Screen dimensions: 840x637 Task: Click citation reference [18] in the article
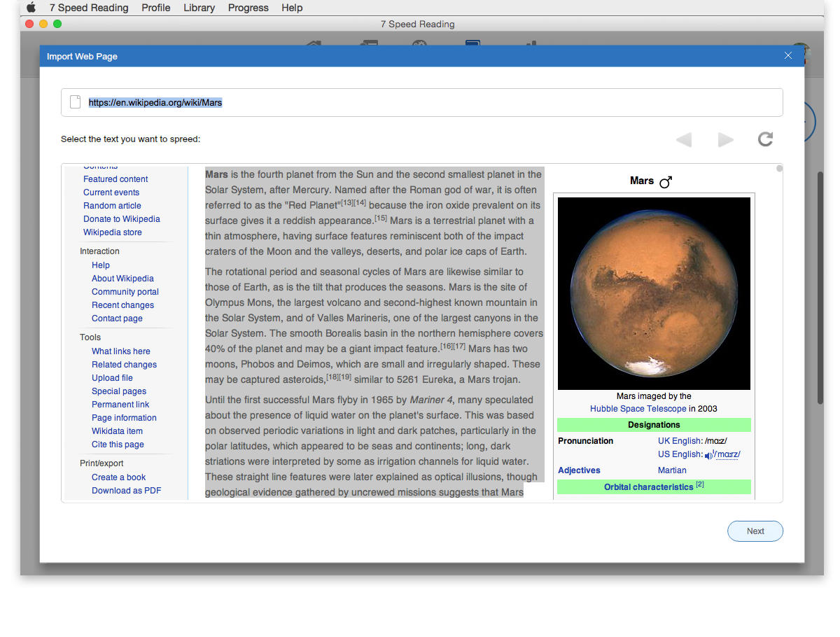(332, 377)
